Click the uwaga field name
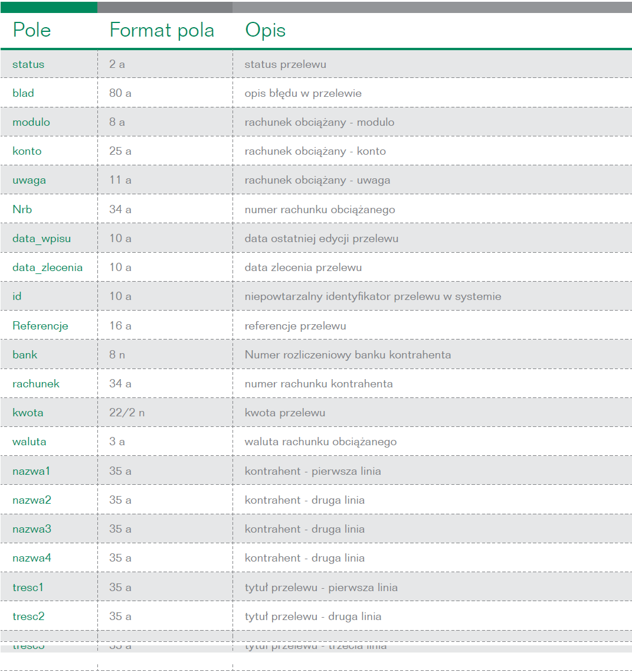Viewport: 632px width, 672px height. tap(29, 181)
